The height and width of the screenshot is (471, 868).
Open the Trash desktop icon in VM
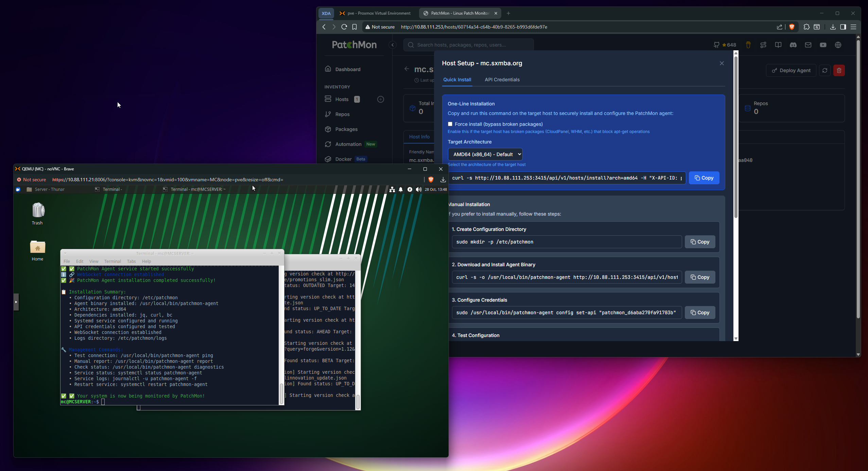[37, 214]
